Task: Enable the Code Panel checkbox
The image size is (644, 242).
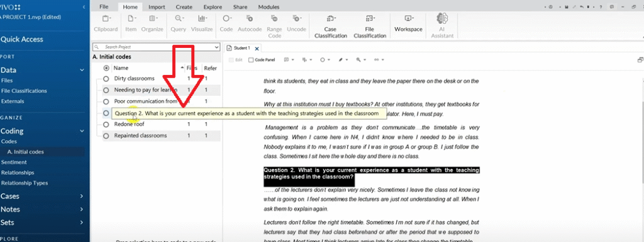Action: (x=252, y=60)
